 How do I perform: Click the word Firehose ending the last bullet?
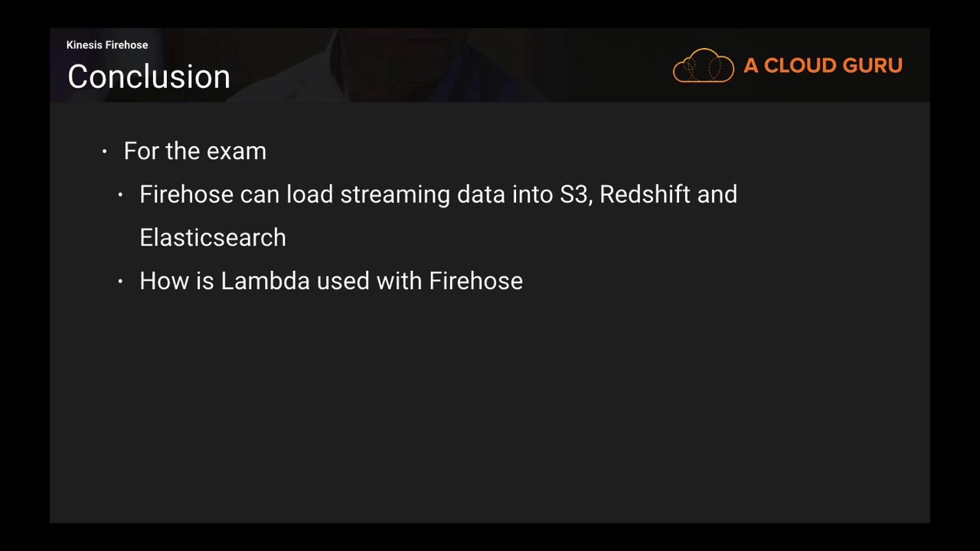(475, 281)
